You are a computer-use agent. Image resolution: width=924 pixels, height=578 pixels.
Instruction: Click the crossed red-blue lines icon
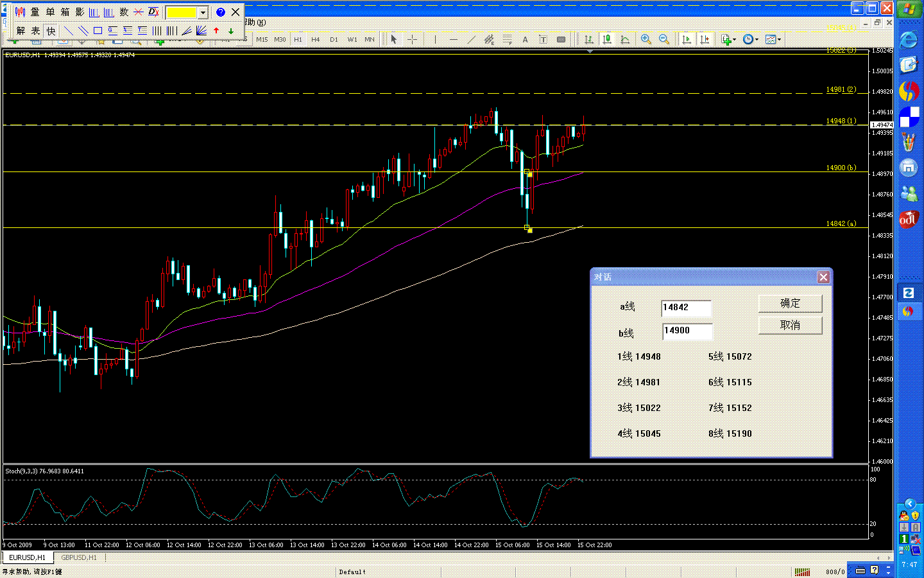point(139,12)
